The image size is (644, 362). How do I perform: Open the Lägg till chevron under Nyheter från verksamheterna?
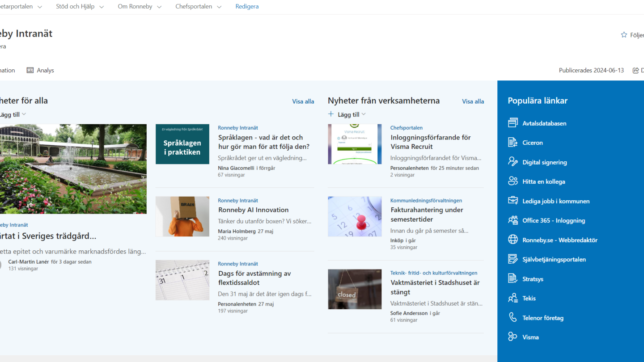click(364, 114)
